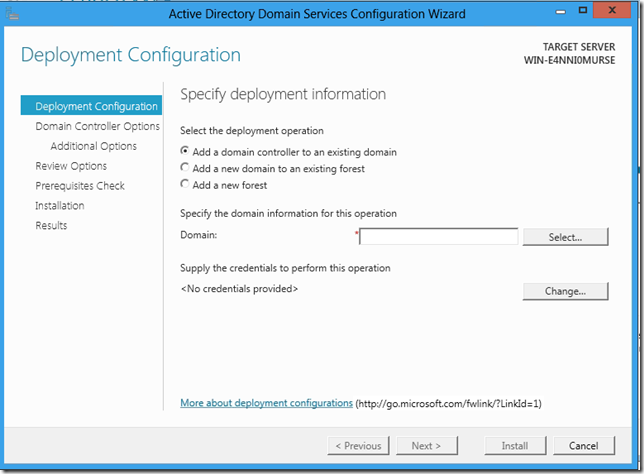Go to Domain Controller Options step
This screenshot has width=644, height=474.
point(97,126)
